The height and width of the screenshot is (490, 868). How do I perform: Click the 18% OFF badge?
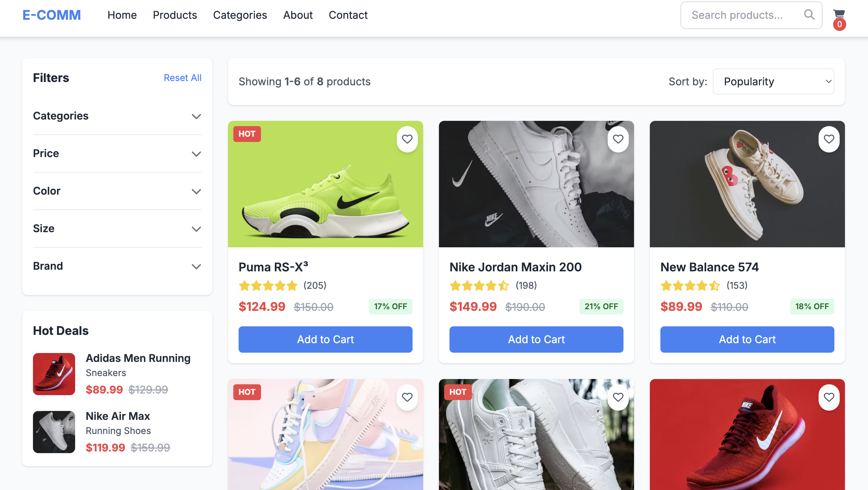(812, 307)
